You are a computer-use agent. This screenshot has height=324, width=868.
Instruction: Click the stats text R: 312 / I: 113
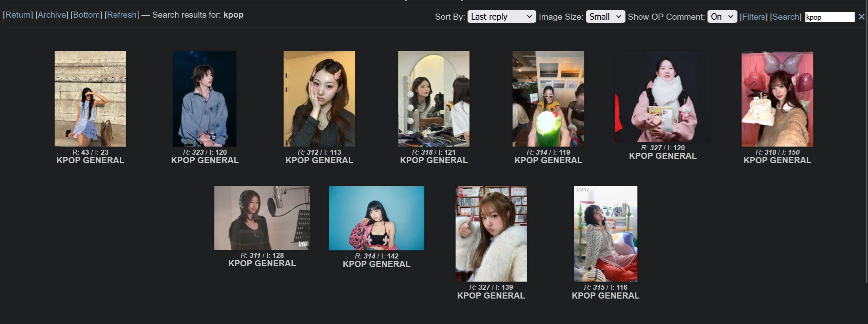click(x=319, y=152)
